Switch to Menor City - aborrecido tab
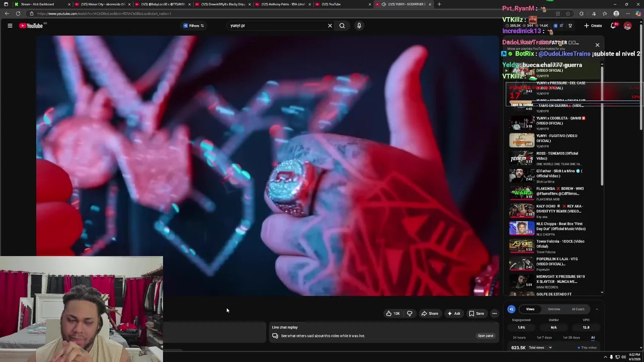 103,4
